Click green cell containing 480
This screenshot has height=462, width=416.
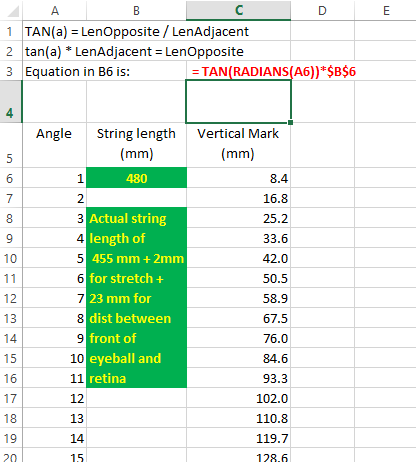tap(136, 178)
